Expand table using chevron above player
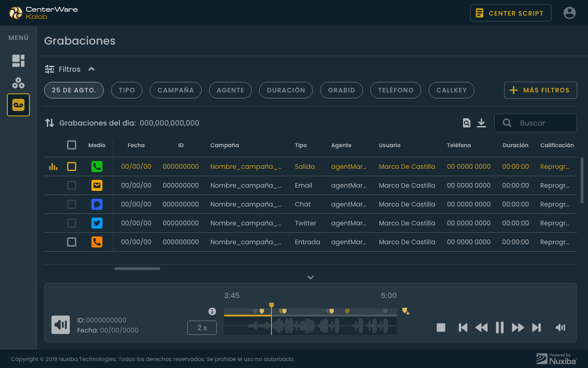Image resolution: width=588 pixels, height=368 pixels. 311,277
